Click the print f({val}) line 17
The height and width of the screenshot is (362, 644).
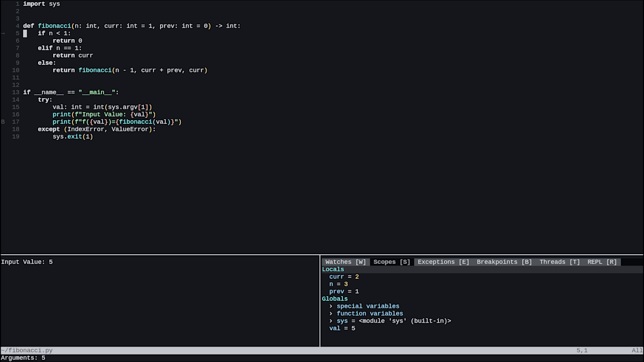tap(117, 122)
